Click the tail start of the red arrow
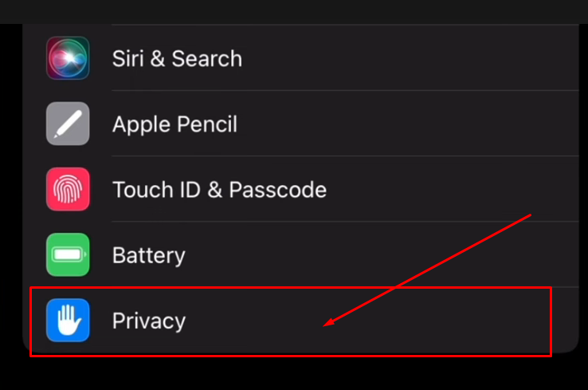This screenshot has height=390, width=588. pos(531,215)
